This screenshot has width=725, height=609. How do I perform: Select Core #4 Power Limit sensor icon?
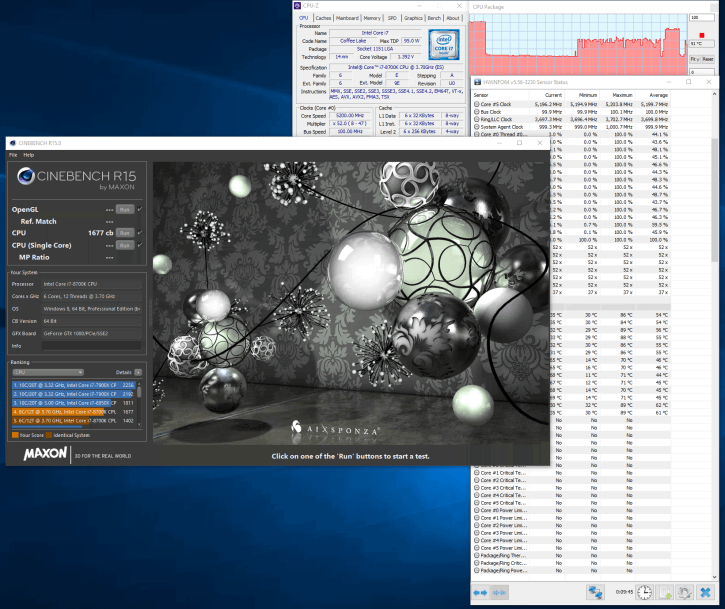pos(477,541)
